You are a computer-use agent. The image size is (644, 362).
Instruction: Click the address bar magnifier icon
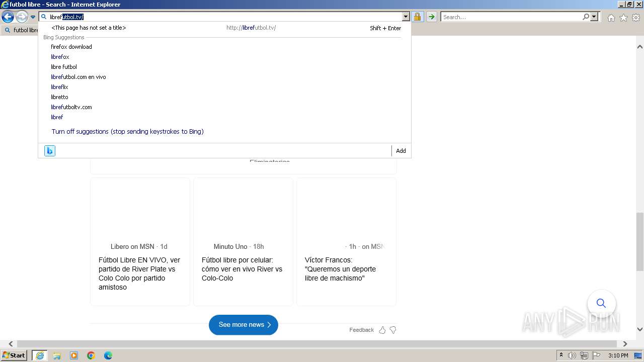[x=44, y=17]
